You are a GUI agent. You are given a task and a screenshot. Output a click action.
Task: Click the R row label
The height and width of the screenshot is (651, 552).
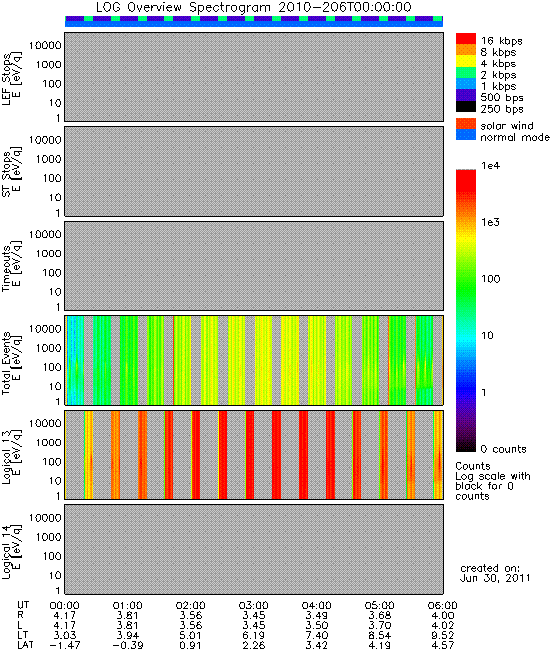(20, 616)
